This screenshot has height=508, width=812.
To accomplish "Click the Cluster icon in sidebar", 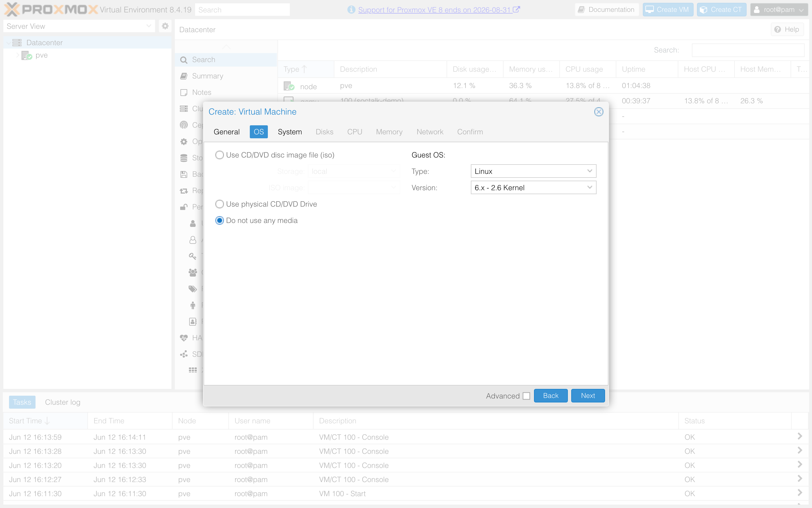I will pos(184,109).
